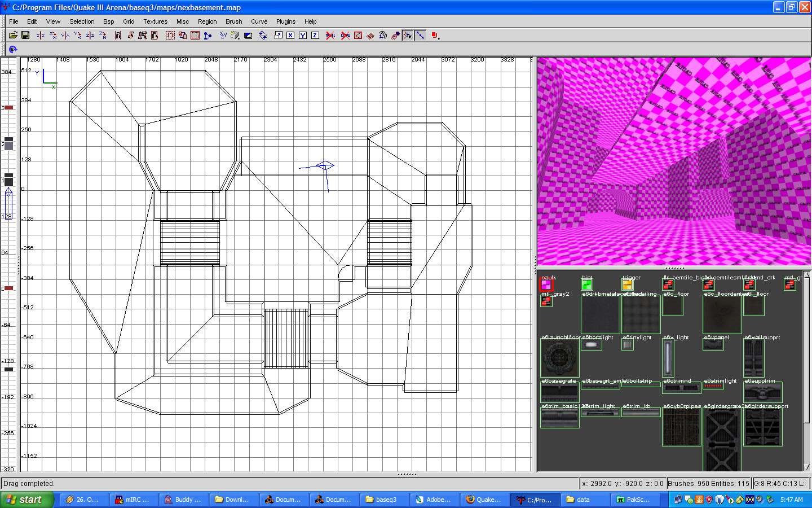Select the e6girdersupport texture thumbnail

(763, 427)
